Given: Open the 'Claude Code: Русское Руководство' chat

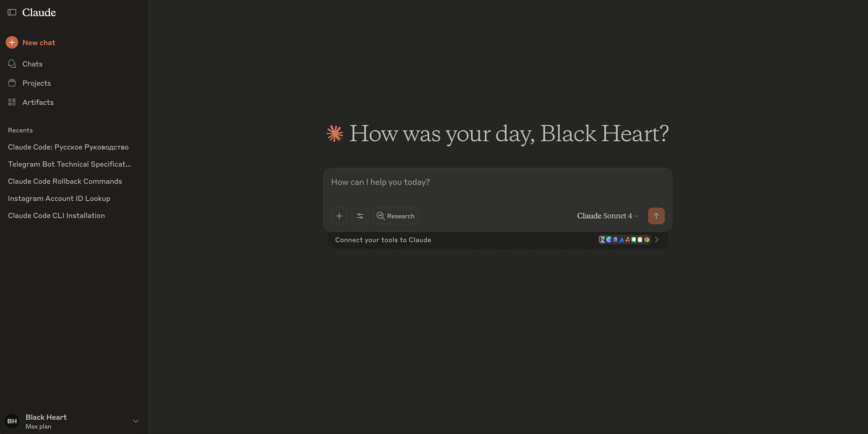Looking at the screenshot, I should click(69, 147).
